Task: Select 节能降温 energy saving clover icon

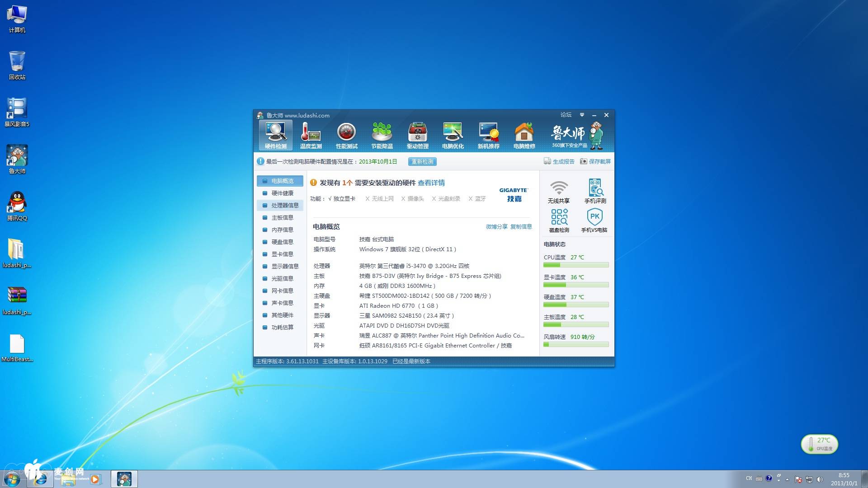Action: pyautogui.click(x=382, y=136)
